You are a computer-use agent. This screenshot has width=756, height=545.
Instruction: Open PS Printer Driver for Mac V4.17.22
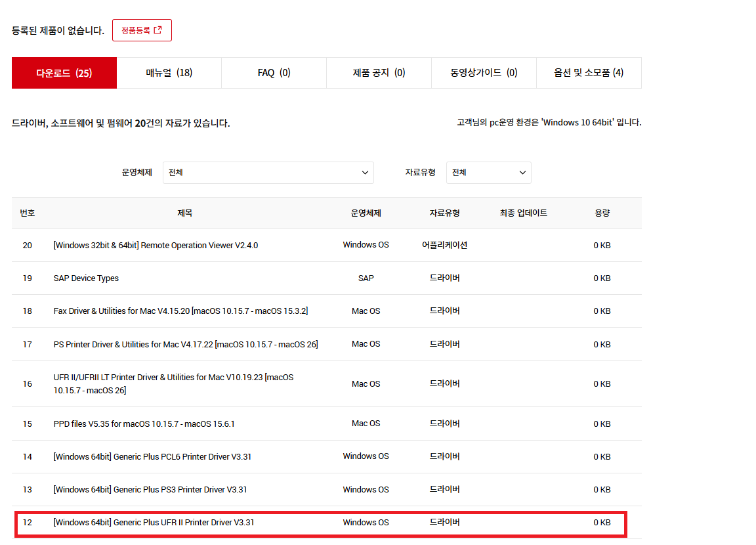pos(186,344)
